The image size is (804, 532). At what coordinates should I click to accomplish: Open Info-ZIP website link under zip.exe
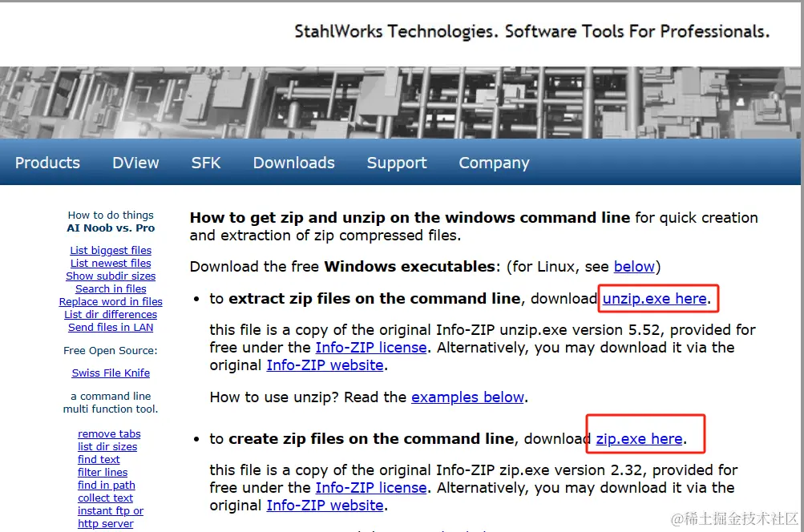pyautogui.click(x=325, y=506)
